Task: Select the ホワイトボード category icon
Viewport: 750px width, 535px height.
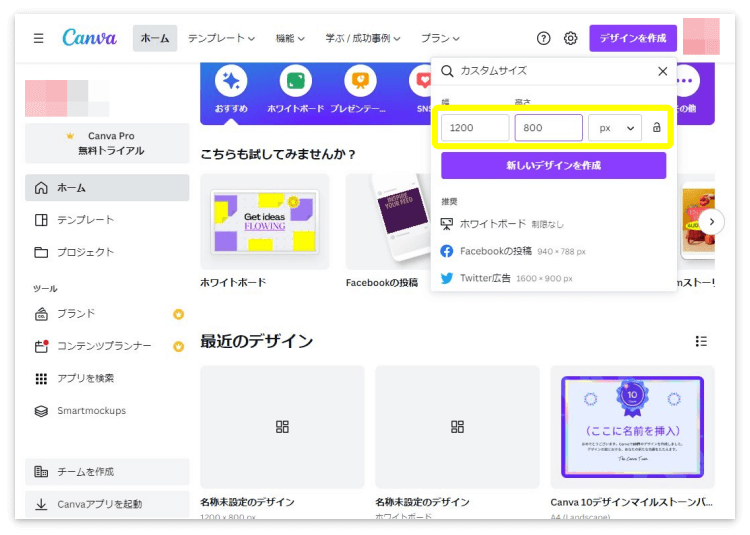Action: 295,81
